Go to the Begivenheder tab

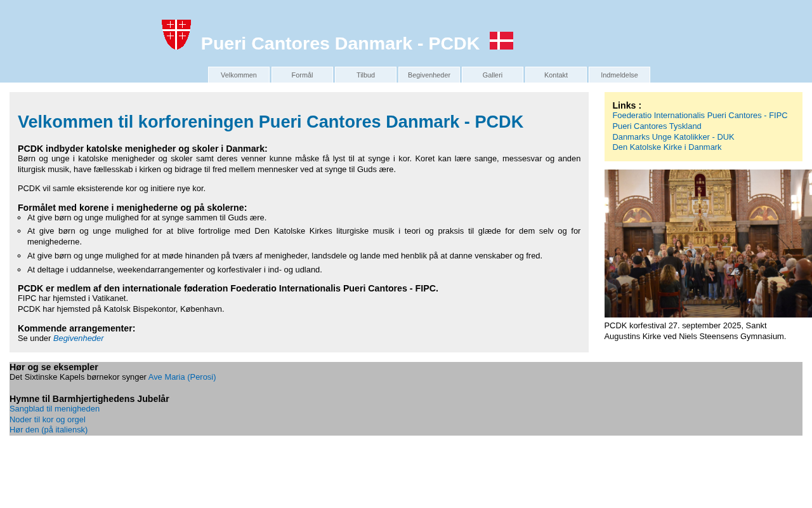(429, 75)
